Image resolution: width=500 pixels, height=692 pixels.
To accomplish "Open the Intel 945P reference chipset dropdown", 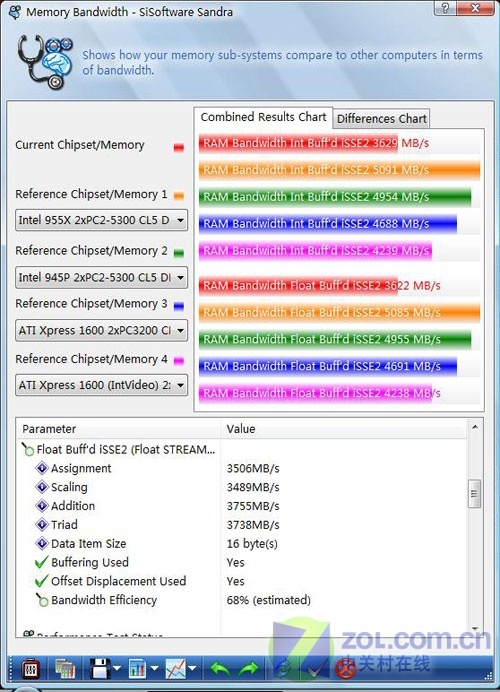I will (x=102, y=278).
